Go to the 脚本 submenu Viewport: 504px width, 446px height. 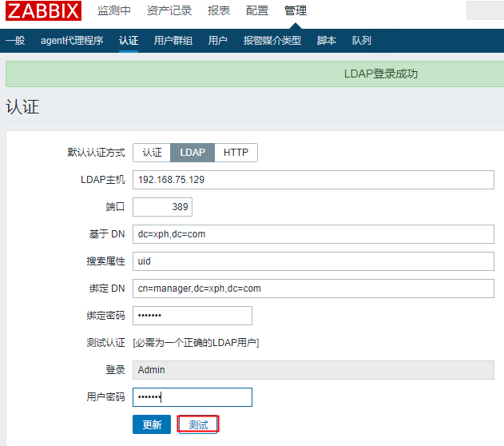point(327,41)
